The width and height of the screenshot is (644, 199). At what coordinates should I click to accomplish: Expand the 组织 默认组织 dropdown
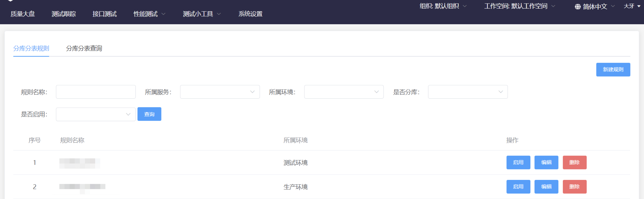443,6
